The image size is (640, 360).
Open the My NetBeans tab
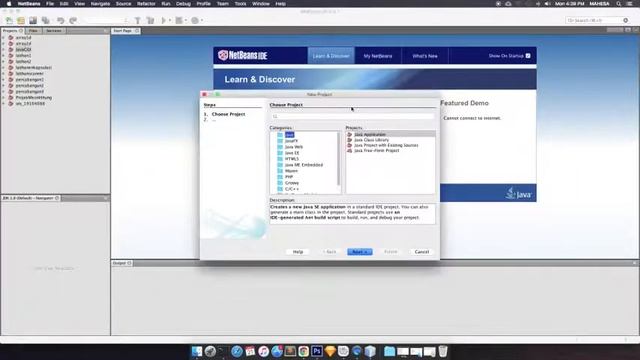tap(378, 56)
